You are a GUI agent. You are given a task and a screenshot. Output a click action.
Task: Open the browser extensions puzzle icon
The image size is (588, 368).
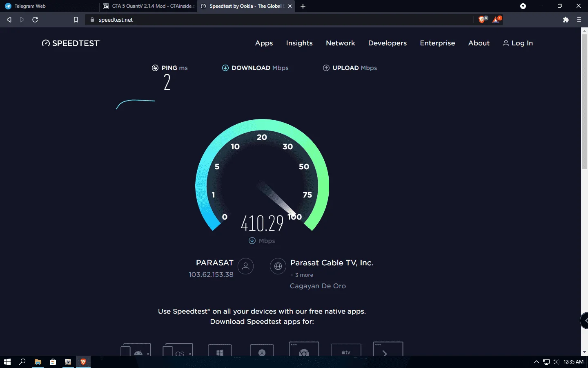click(566, 20)
